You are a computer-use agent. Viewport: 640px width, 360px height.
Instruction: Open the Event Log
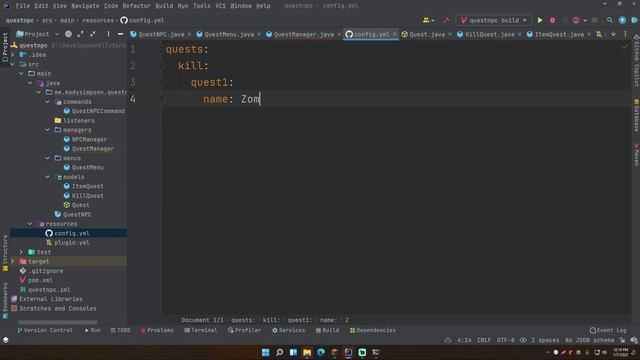point(608,330)
